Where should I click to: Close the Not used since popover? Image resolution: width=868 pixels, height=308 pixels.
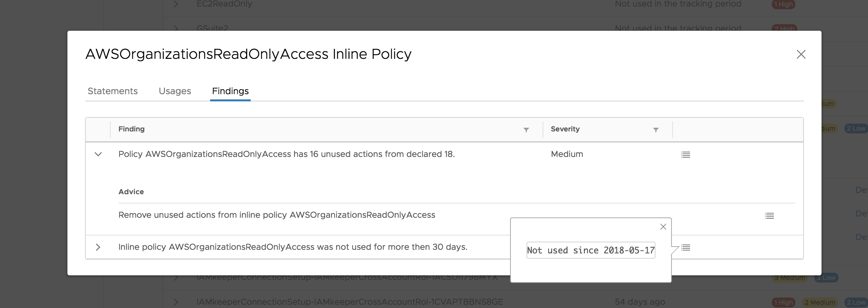click(x=663, y=227)
